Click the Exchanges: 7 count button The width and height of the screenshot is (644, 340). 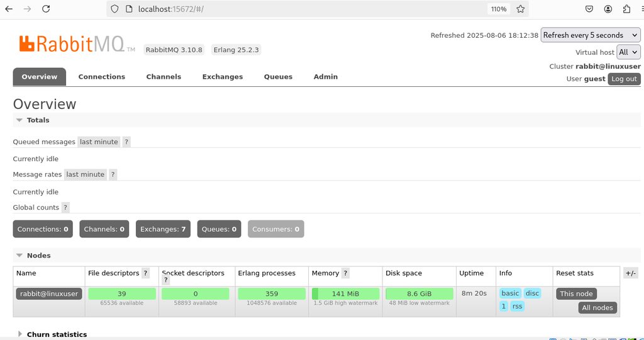[x=163, y=229]
